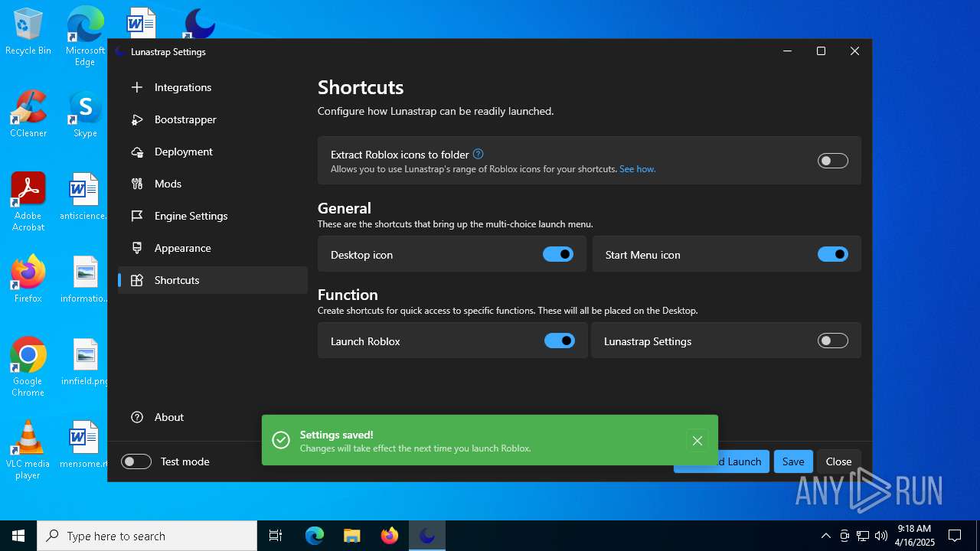980x551 pixels.
Task: Open the notification center
Action: pyautogui.click(x=955, y=536)
